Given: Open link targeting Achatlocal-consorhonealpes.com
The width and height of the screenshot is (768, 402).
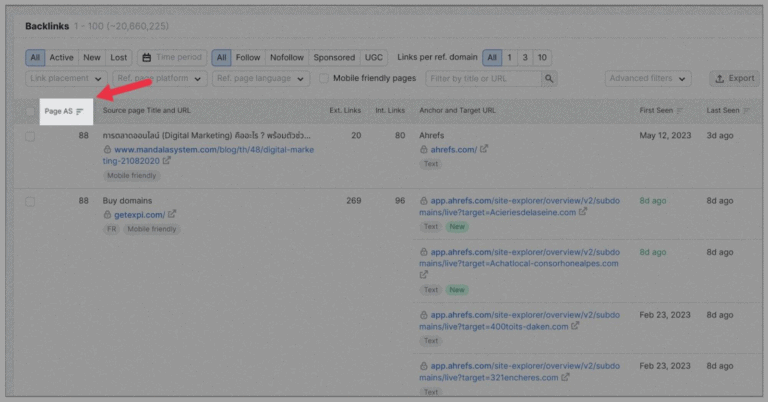Looking at the screenshot, I should coord(519,258).
